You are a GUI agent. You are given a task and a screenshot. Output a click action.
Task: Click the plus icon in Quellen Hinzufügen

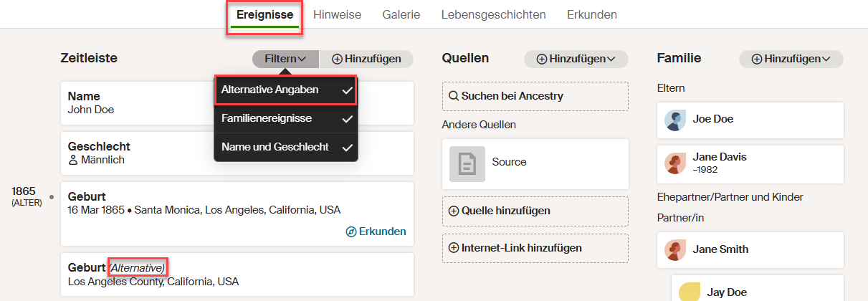click(542, 59)
